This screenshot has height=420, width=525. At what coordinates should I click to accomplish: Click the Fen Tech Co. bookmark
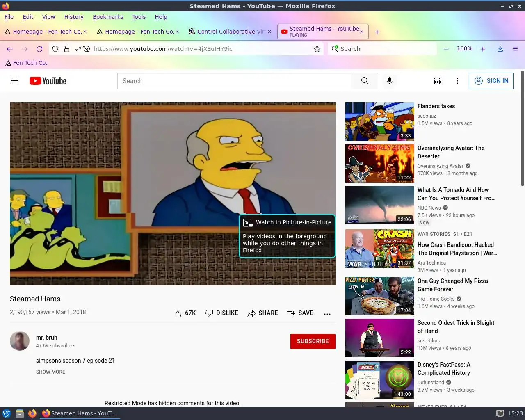[26, 63]
